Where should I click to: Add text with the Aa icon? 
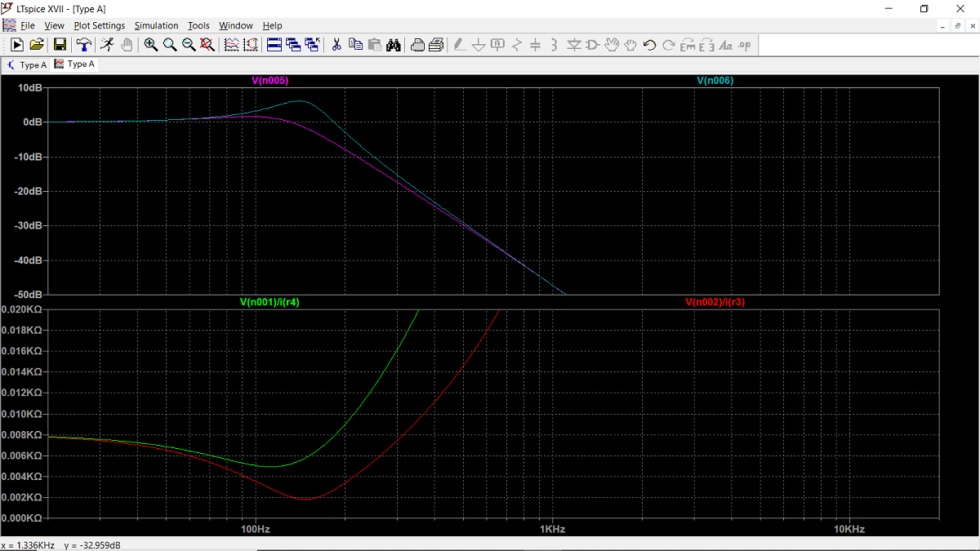(x=725, y=45)
